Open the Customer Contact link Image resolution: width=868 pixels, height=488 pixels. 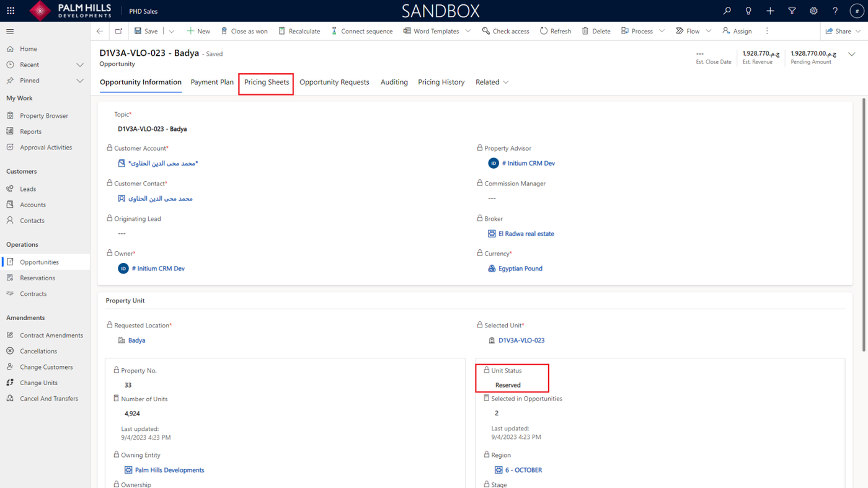coord(161,199)
